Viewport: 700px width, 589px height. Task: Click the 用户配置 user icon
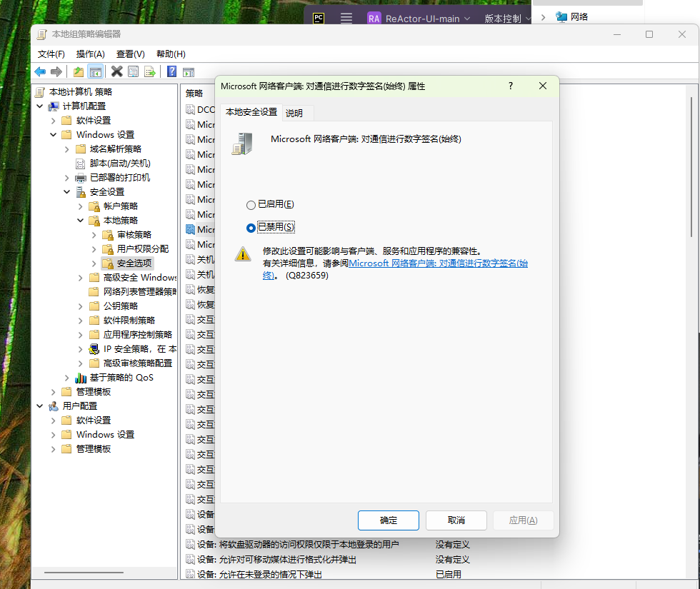point(54,406)
